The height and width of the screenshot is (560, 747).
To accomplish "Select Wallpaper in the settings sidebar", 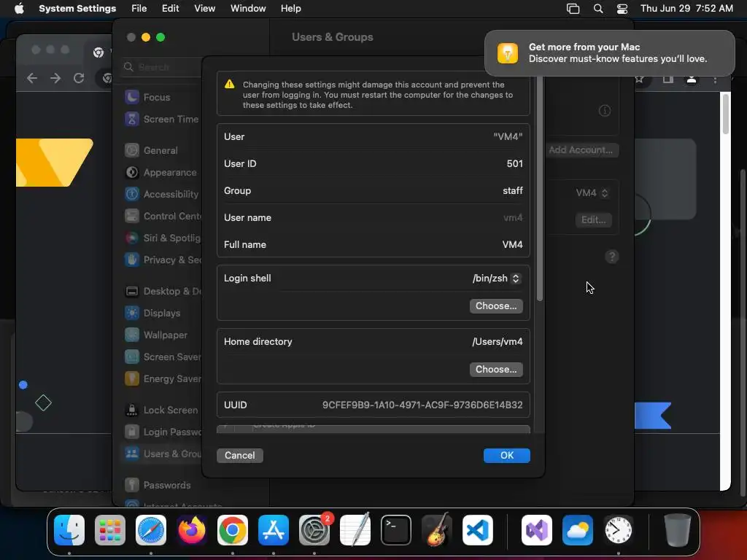I will coord(162,335).
